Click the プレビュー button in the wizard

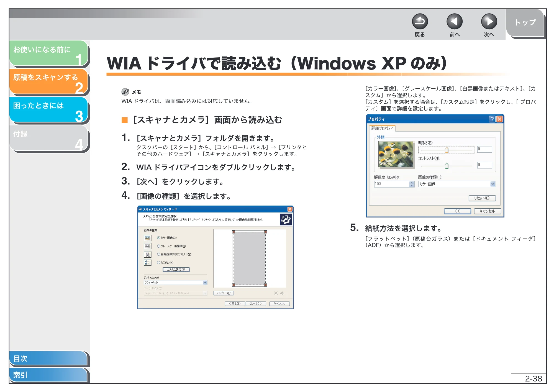224,293
